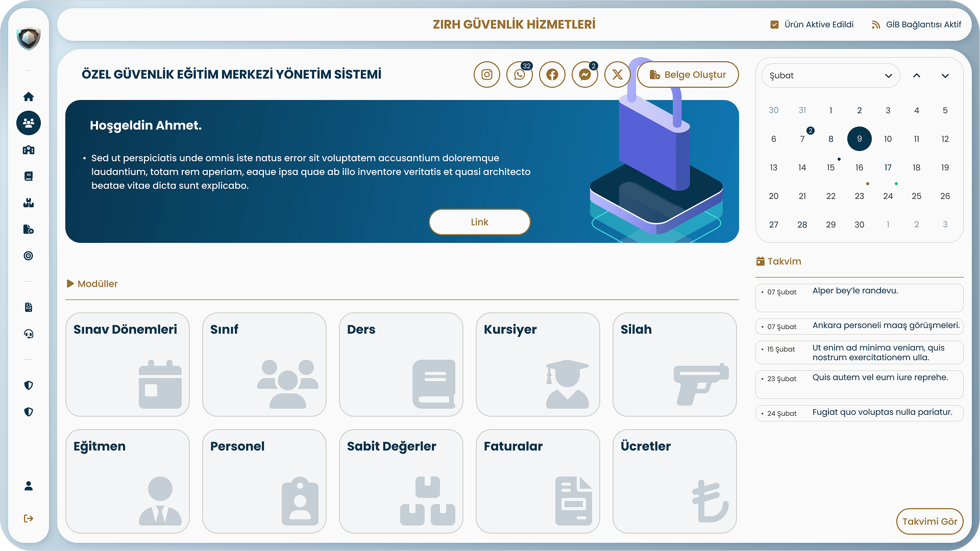
Task: Open the Silah module
Action: [x=674, y=364]
